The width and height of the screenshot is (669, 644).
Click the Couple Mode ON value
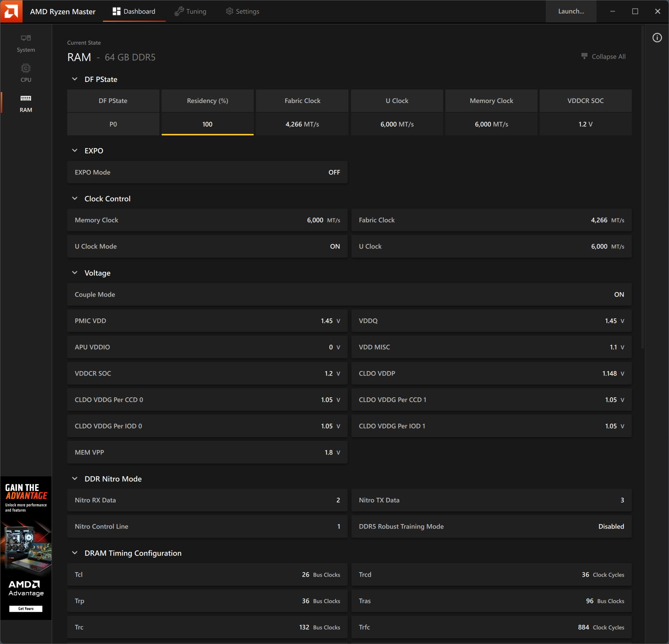pos(619,294)
